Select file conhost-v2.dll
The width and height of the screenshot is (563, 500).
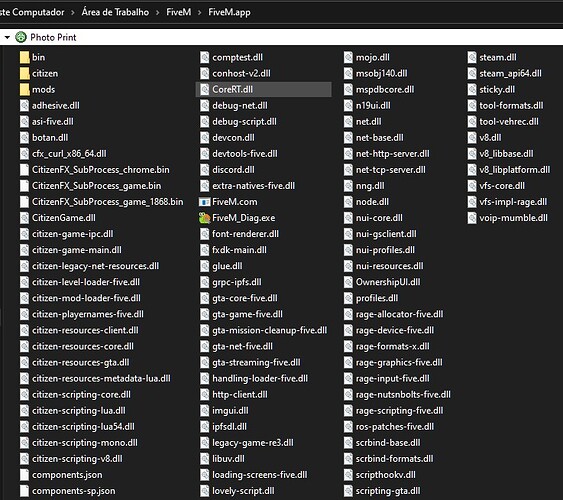[241, 74]
